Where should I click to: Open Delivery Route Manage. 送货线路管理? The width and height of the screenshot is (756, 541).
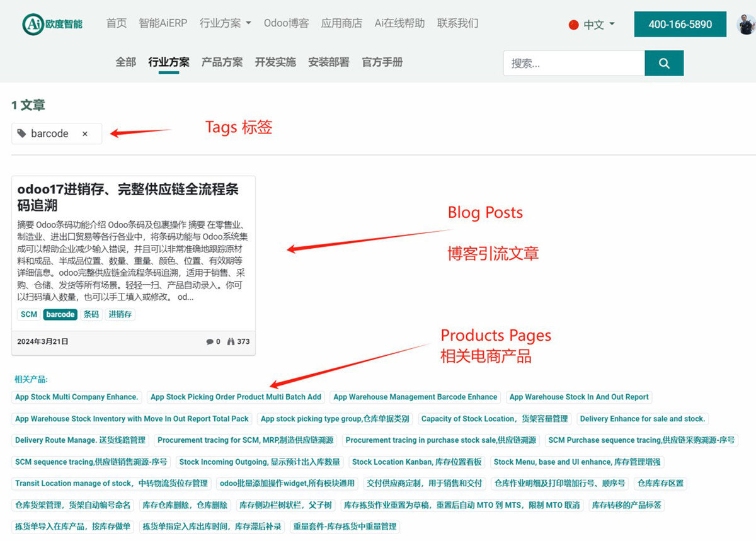tap(80, 440)
